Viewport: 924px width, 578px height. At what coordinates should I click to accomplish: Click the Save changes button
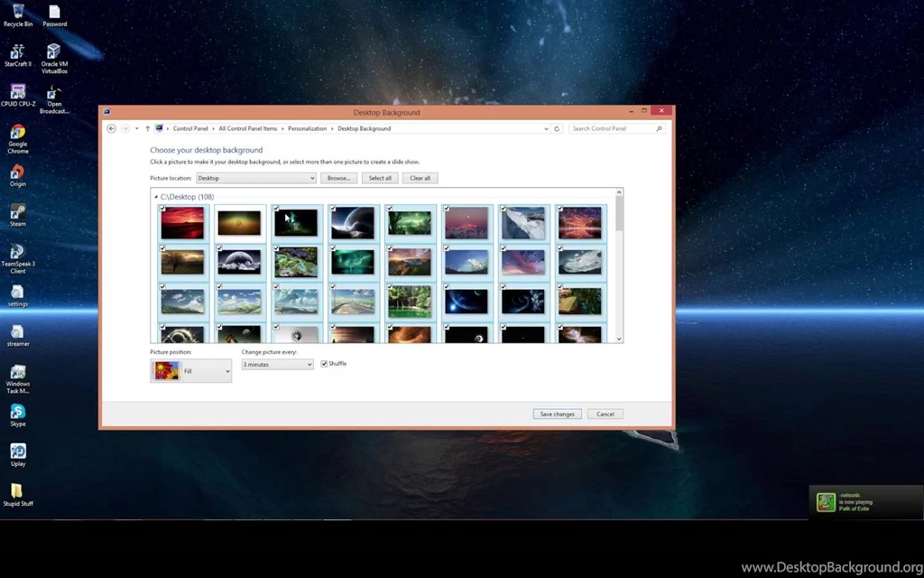pos(557,414)
